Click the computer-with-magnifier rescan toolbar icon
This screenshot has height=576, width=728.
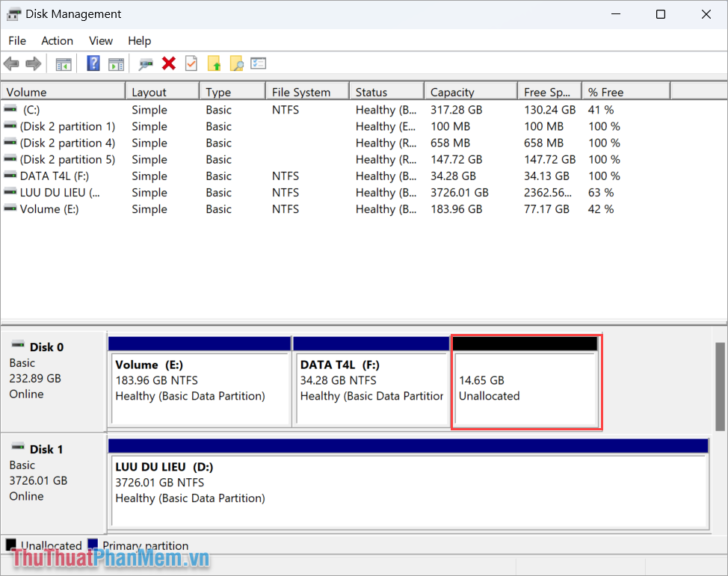[146, 64]
